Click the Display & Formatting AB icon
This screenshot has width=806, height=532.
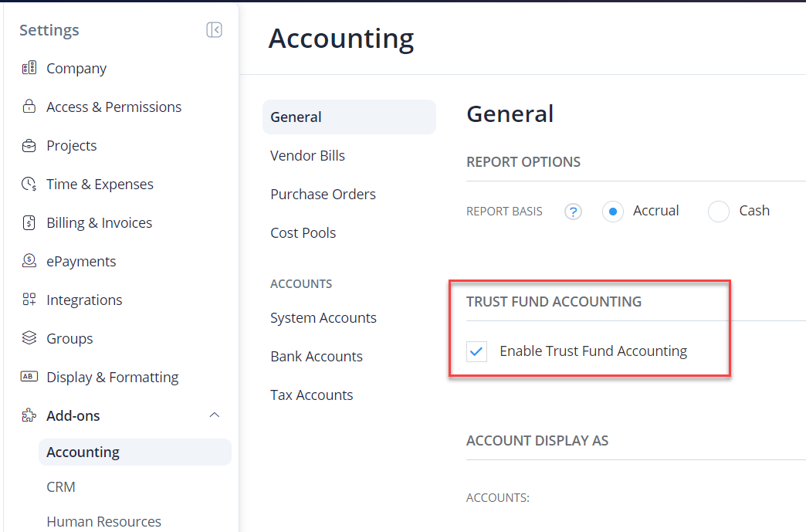point(29,377)
